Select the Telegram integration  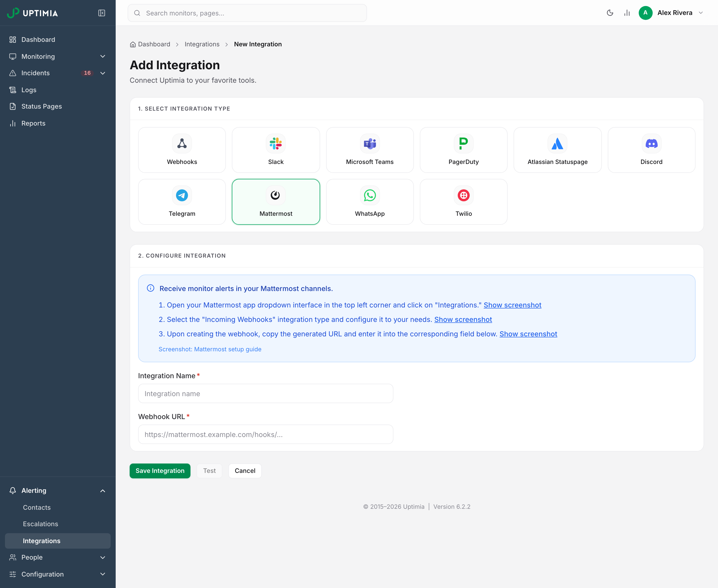182,202
